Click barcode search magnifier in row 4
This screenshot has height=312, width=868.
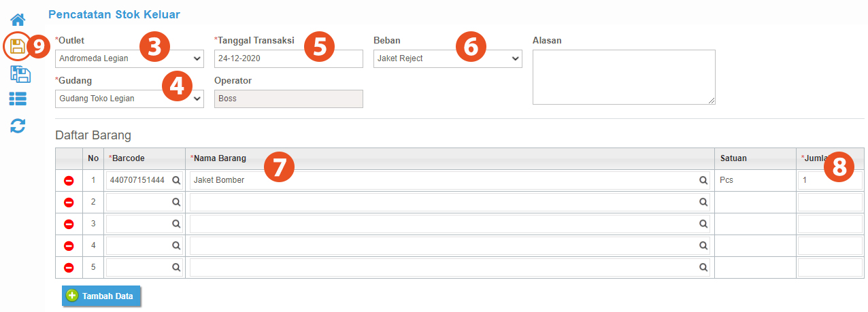point(176,245)
